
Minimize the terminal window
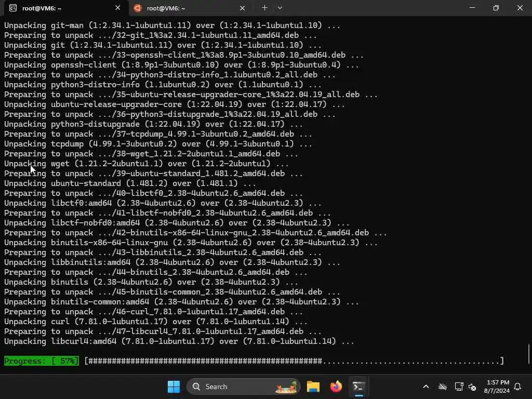472,8
